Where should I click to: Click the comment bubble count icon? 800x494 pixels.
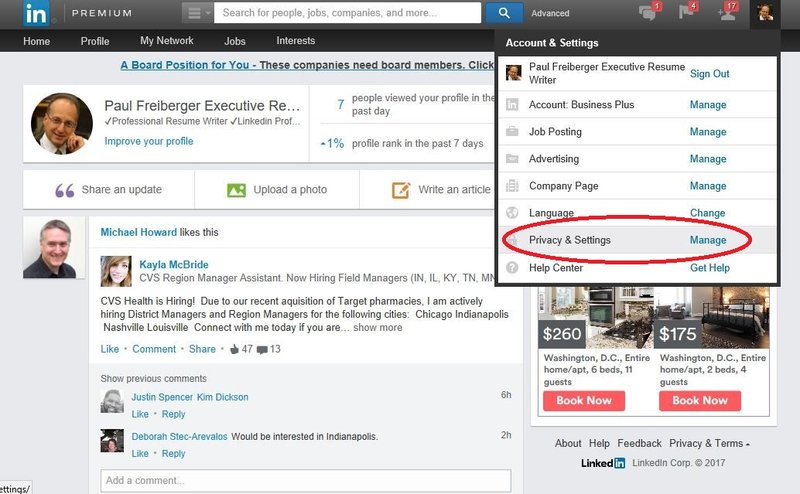[x=262, y=350]
